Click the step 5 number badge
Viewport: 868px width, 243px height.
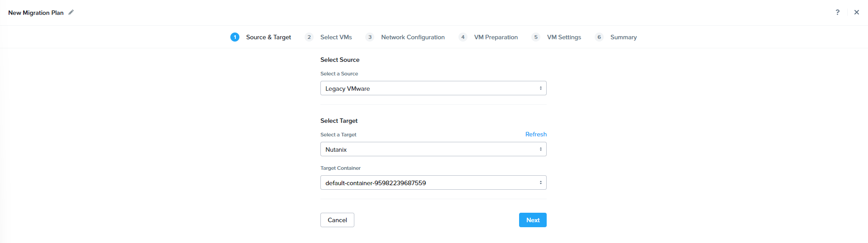(536, 37)
